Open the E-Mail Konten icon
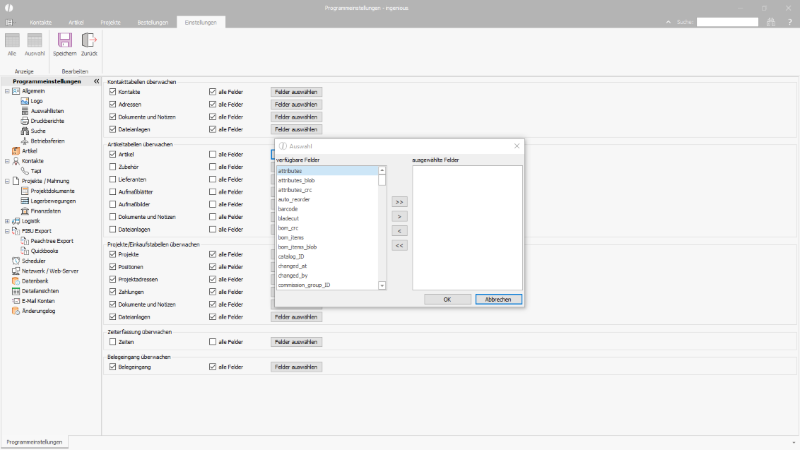 (16, 301)
